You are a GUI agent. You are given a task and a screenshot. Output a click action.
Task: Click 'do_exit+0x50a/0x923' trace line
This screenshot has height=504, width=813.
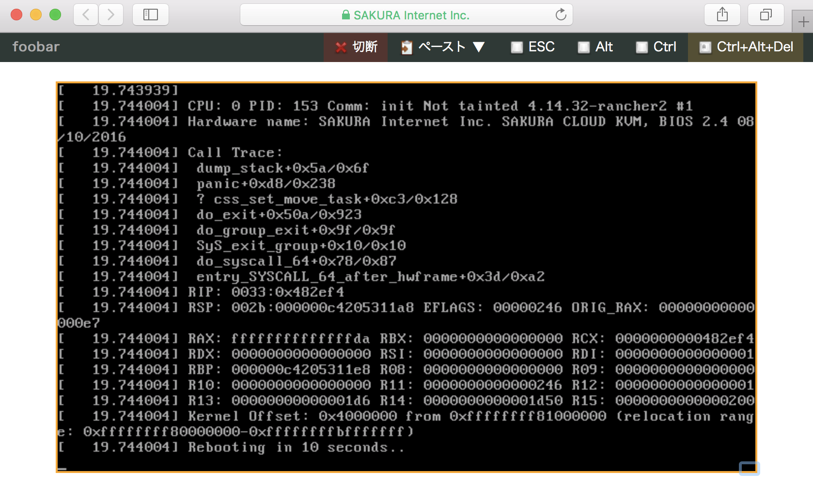[x=210, y=215]
